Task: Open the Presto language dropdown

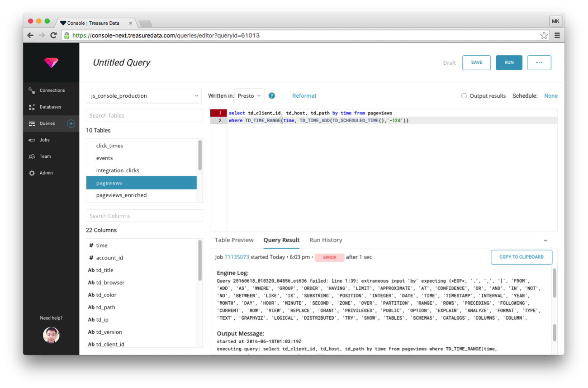Action: (249, 96)
